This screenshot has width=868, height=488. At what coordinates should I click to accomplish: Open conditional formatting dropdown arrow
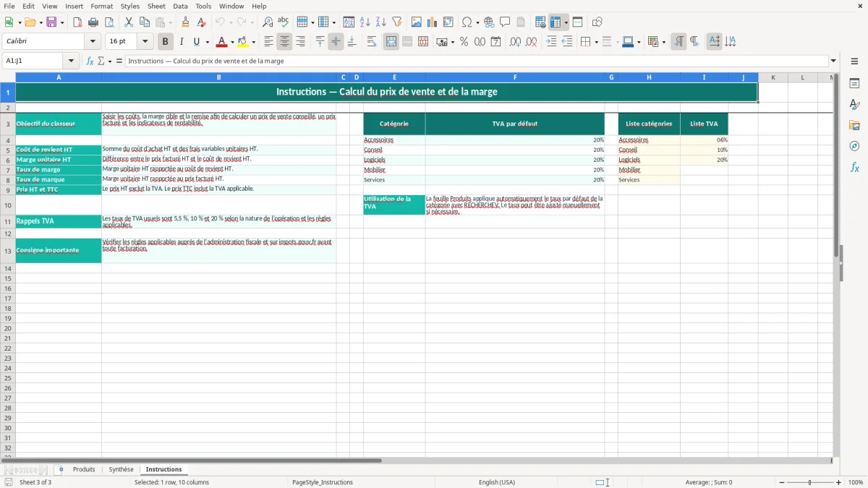663,42
